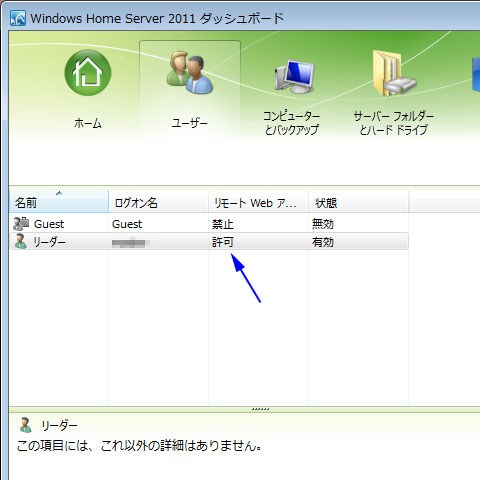Viewport: 480px width, 480px height.
Task: Click the blurred logon name of リーダー
Action: pyautogui.click(x=130, y=243)
